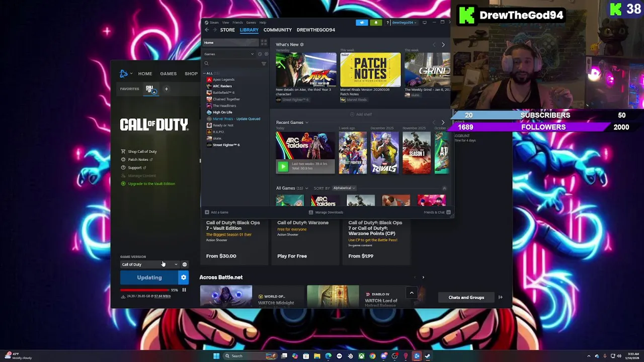Open Chrome from taskbar

coord(372,356)
